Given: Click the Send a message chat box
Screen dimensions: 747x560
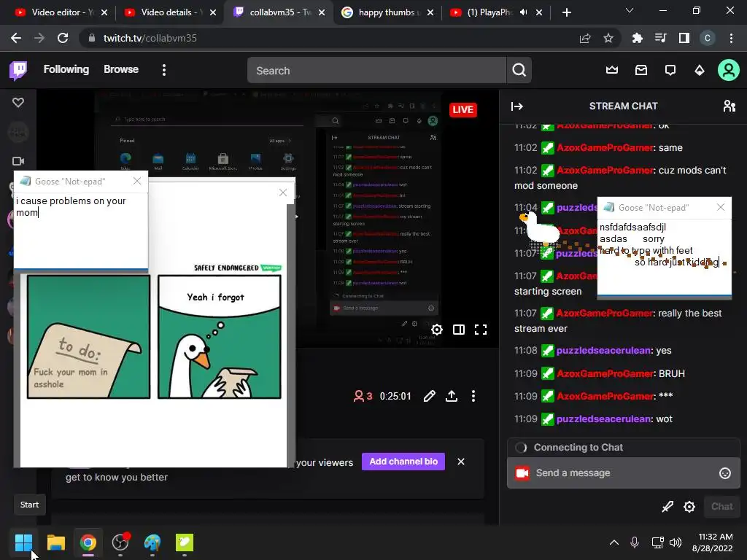Looking at the screenshot, I should (x=624, y=472).
